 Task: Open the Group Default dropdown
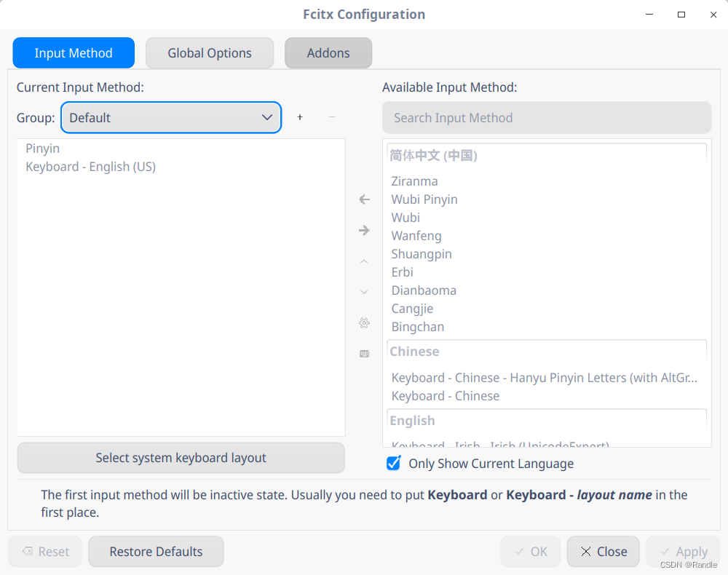(x=171, y=117)
